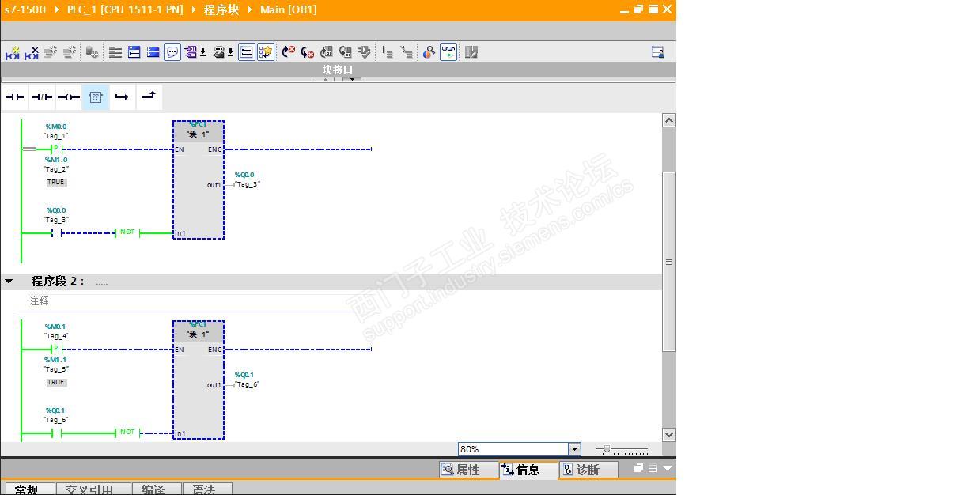Click PLC_1 [CPU 1511-1 PN] breadcrumb
Screen dimensions: 980x495
(x=125, y=9)
